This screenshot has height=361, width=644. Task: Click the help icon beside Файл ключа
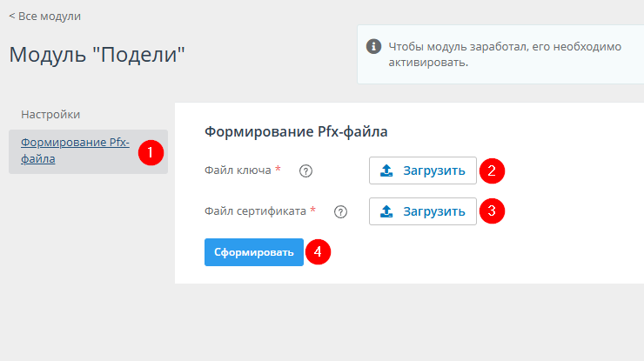(x=305, y=170)
